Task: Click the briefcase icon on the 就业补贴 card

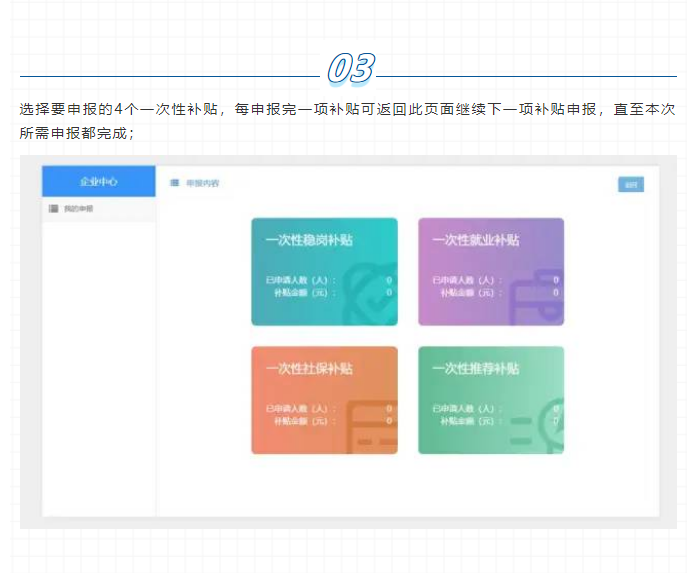Action: (537, 299)
